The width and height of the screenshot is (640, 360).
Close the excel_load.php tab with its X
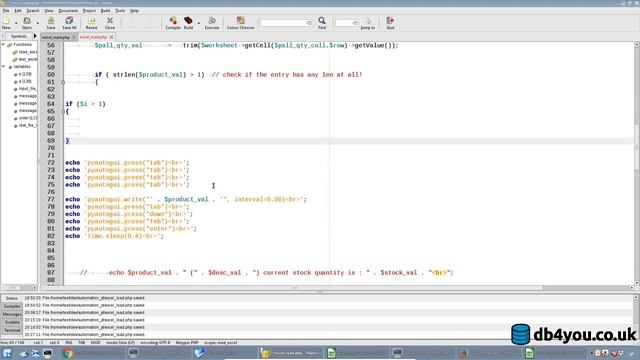(111, 37)
